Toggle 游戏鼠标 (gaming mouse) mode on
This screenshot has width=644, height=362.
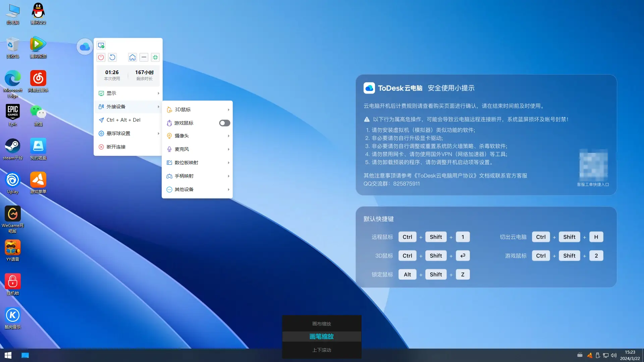click(224, 123)
